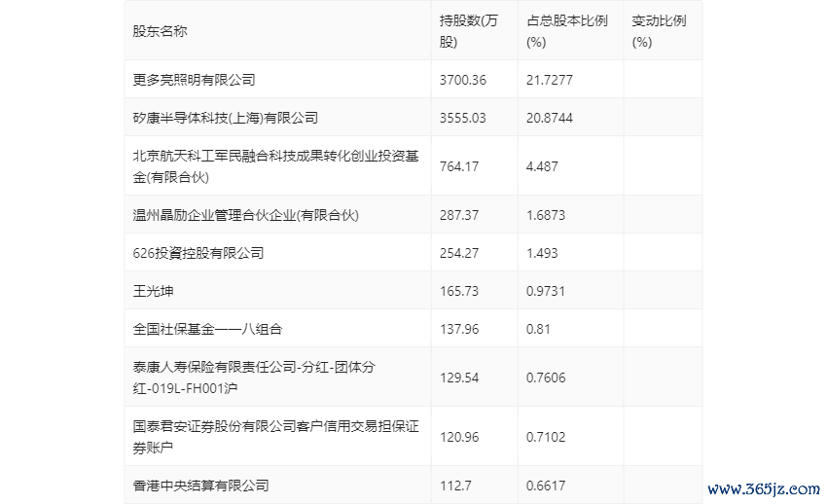
Task: Select the holding value 129.54
Action: coord(459,378)
